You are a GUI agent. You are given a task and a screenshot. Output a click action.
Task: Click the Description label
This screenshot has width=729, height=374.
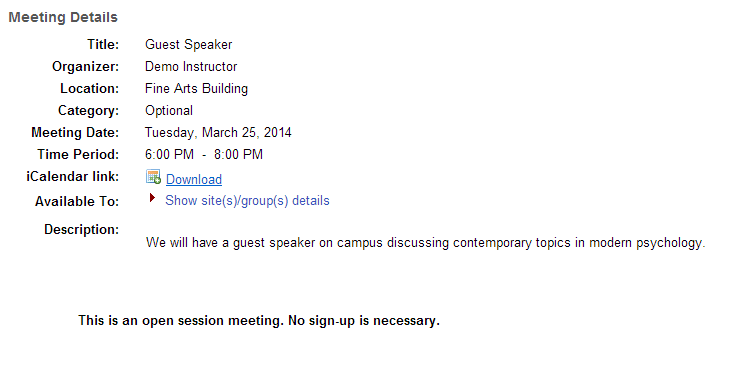tap(82, 229)
